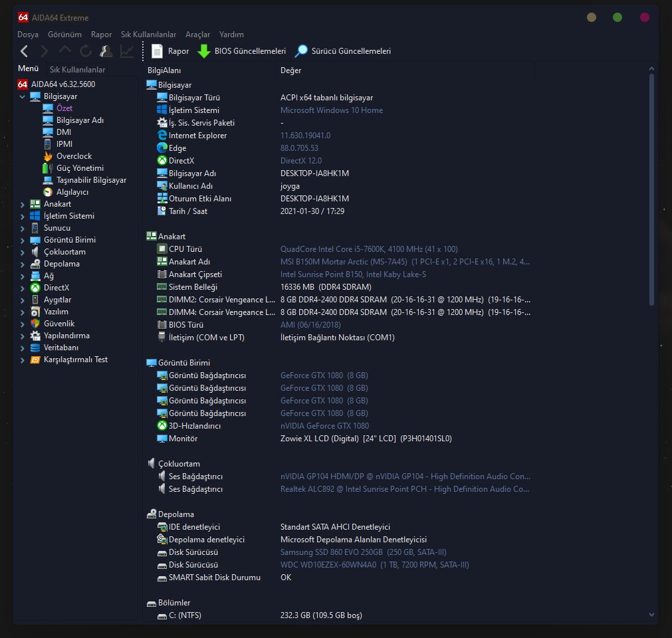
Task: Click Sürücü Güncellemeleri magnifier button
Action: click(x=343, y=51)
